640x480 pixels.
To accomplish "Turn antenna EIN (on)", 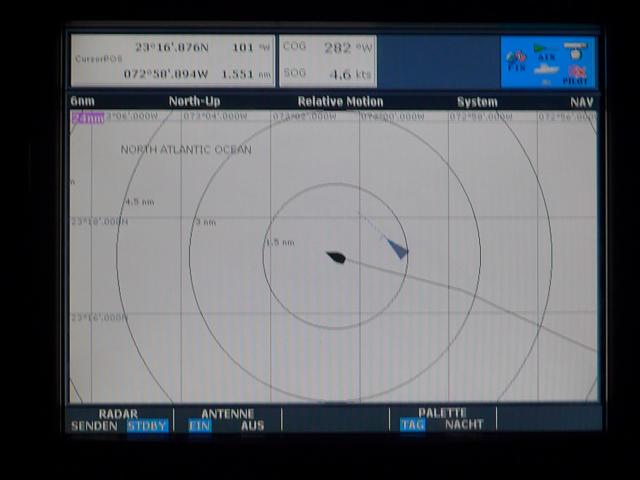I will coord(200,425).
